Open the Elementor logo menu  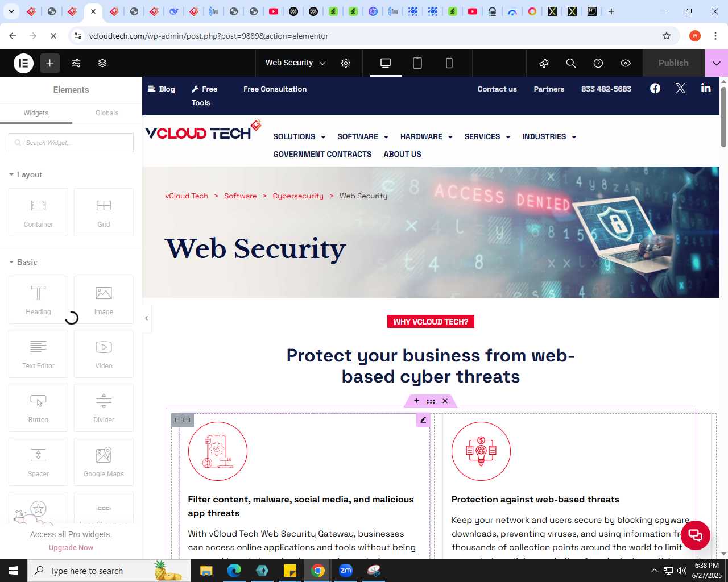tap(24, 63)
